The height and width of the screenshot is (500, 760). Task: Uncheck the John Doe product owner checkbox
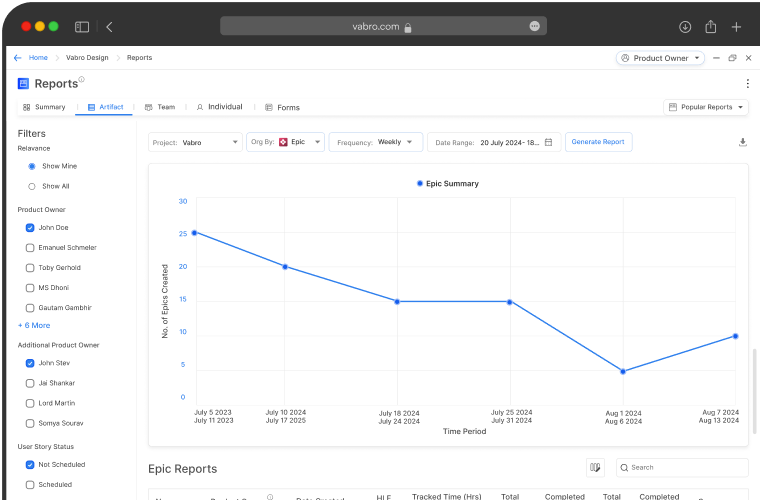(30, 228)
